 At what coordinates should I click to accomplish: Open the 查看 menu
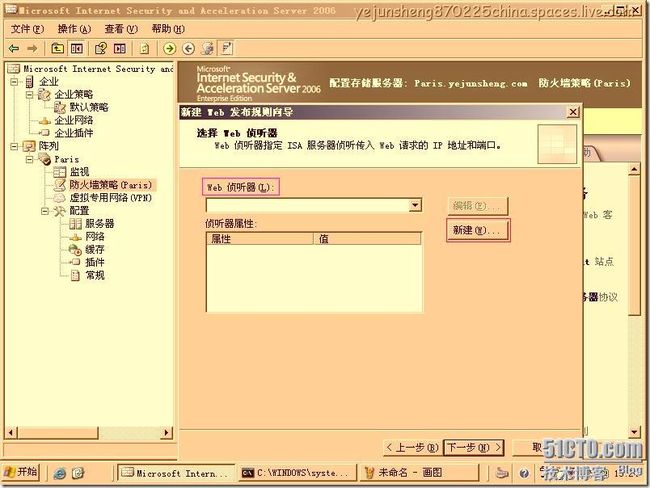pos(121,29)
